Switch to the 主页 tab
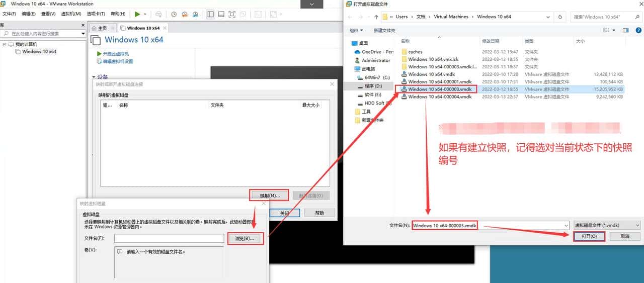Image resolution: width=644 pixels, height=283 pixels. click(103, 28)
